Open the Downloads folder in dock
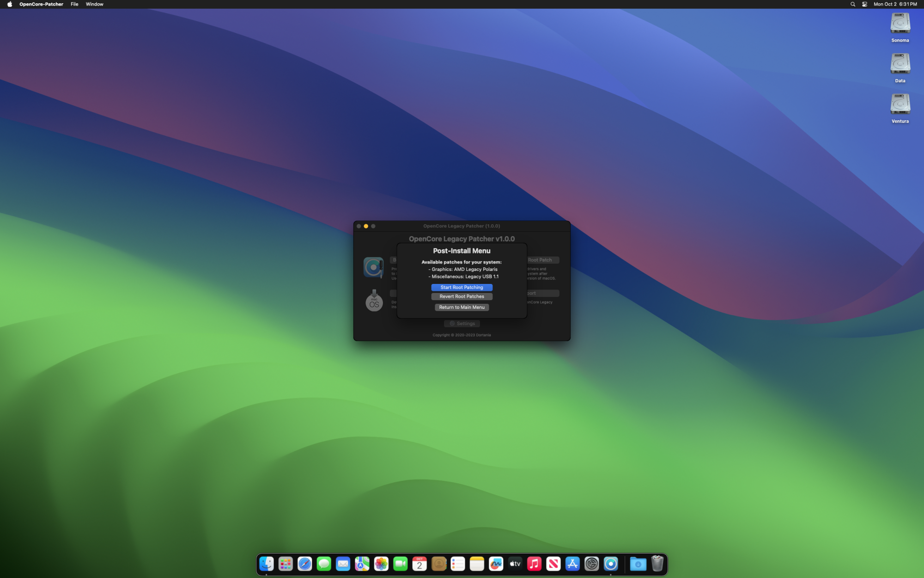The image size is (924, 578). click(x=638, y=564)
